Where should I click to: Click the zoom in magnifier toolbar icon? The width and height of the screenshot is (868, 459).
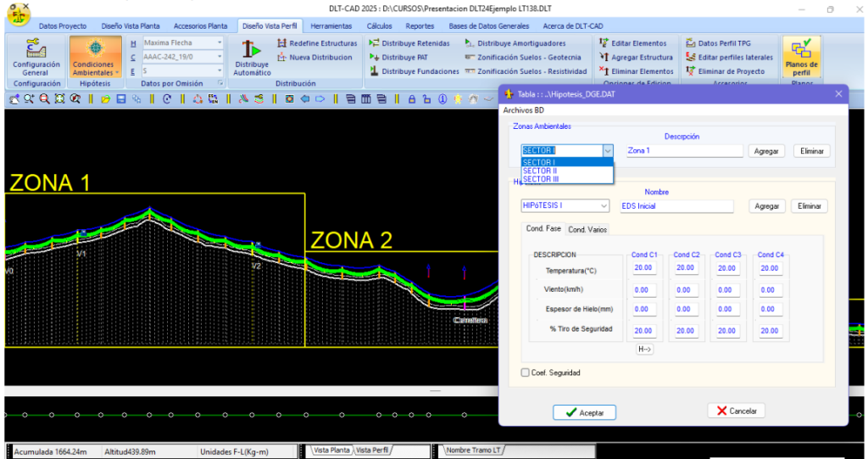(x=30, y=98)
